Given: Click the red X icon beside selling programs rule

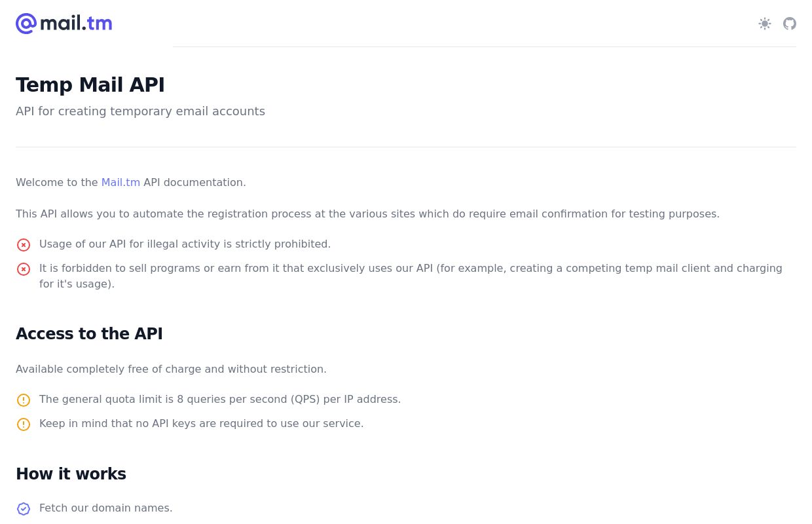Looking at the screenshot, I should pos(24,269).
